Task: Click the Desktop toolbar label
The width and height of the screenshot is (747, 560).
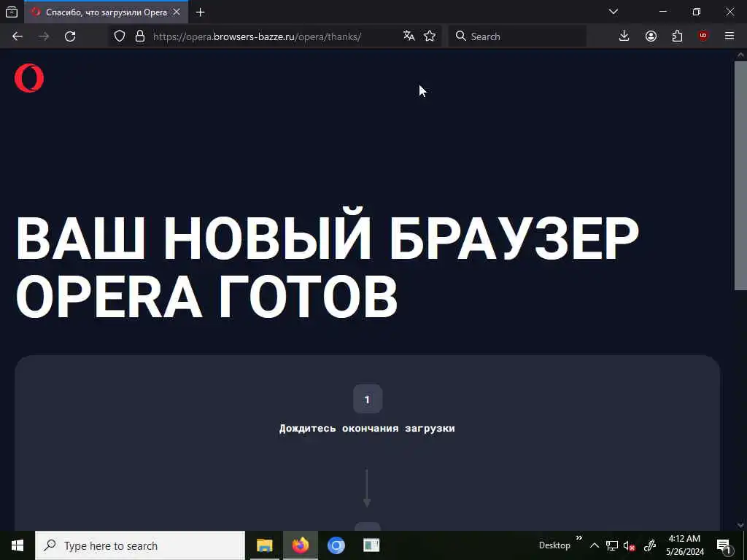Action: (554, 545)
